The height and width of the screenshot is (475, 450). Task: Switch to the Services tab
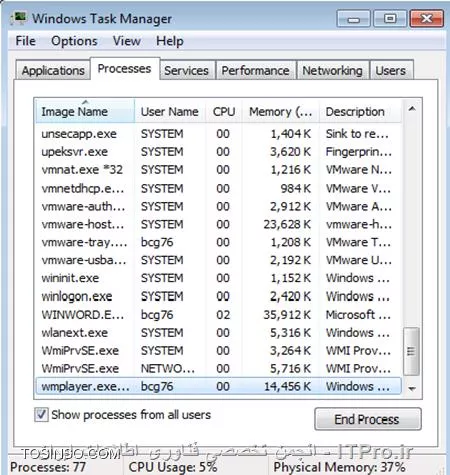click(187, 70)
